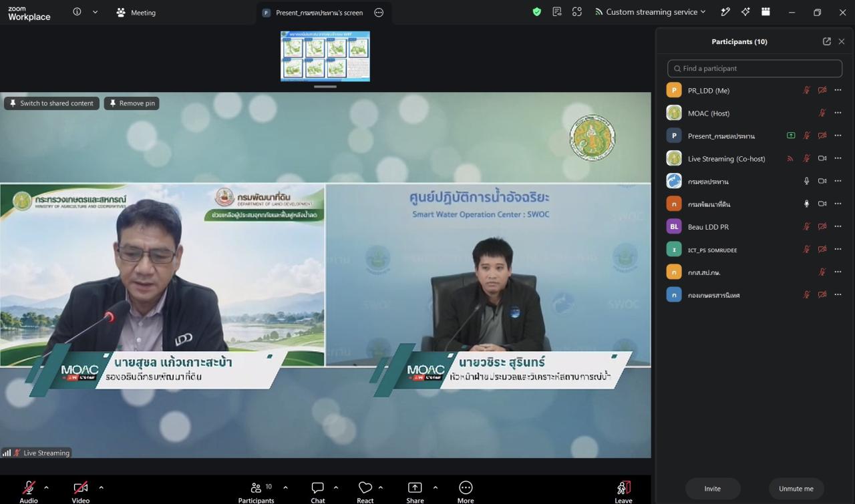Click the pop-out view icon in top bar
855x504 pixels.
point(577,12)
